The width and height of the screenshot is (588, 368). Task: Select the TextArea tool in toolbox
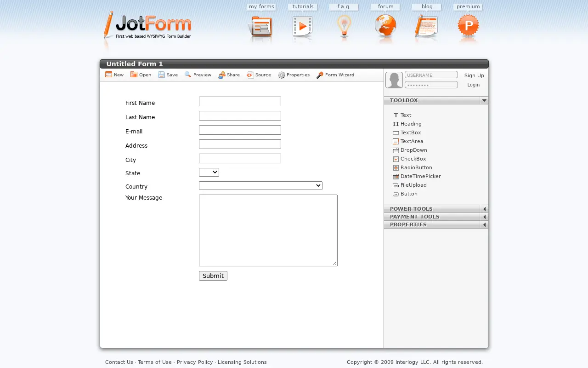point(408,141)
